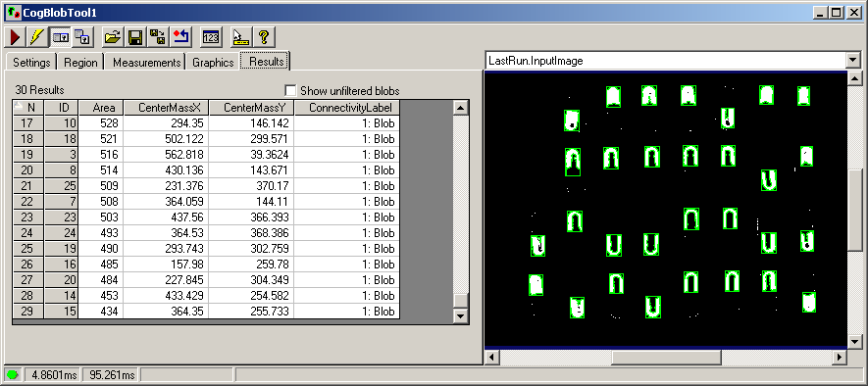Toggle the local image display button
The width and height of the screenshot is (868, 386).
click(x=60, y=37)
